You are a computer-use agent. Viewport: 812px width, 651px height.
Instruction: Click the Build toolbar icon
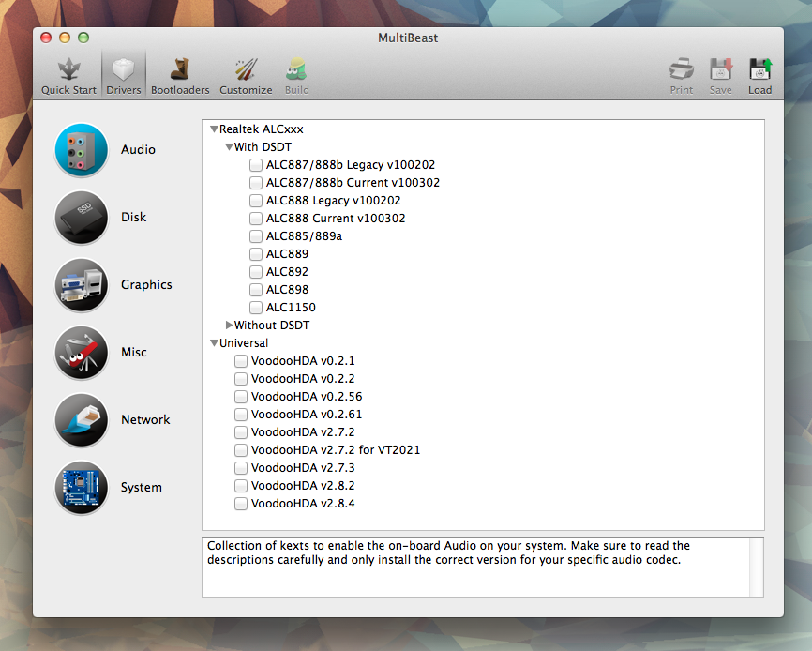[296, 70]
